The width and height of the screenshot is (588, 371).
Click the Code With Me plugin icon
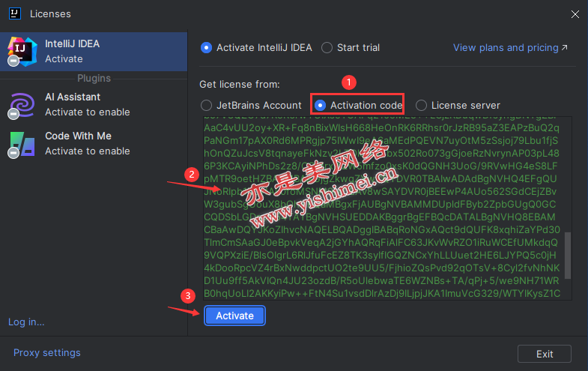[22, 145]
